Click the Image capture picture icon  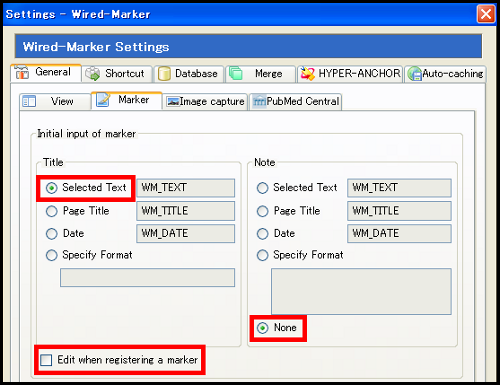[x=173, y=102]
